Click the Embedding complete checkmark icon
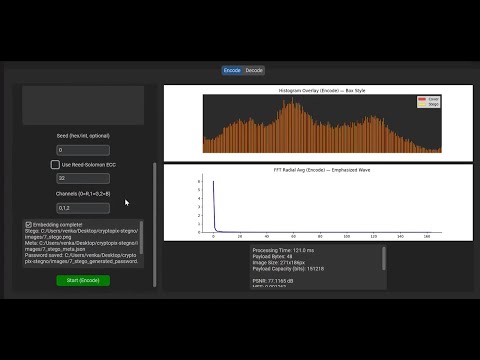 [x=28, y=225]
